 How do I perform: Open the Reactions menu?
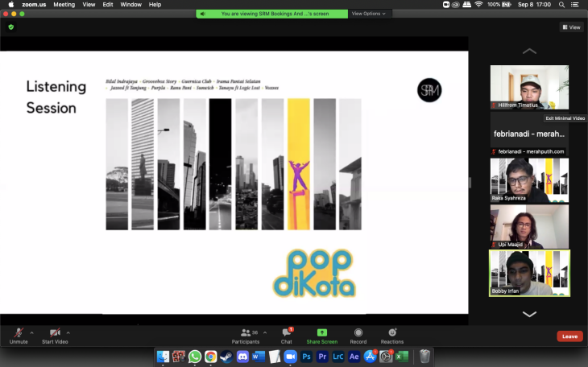(392, 336)
